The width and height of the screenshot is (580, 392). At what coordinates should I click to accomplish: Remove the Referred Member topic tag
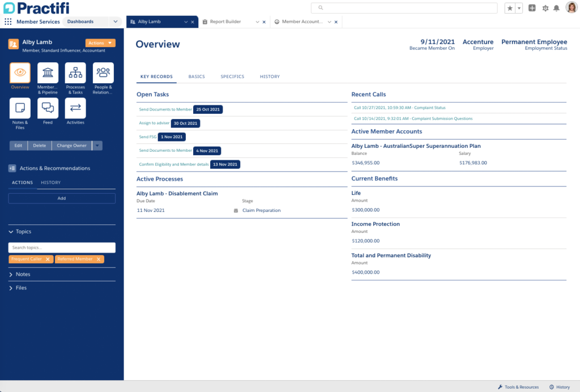(x=99, y=259)
